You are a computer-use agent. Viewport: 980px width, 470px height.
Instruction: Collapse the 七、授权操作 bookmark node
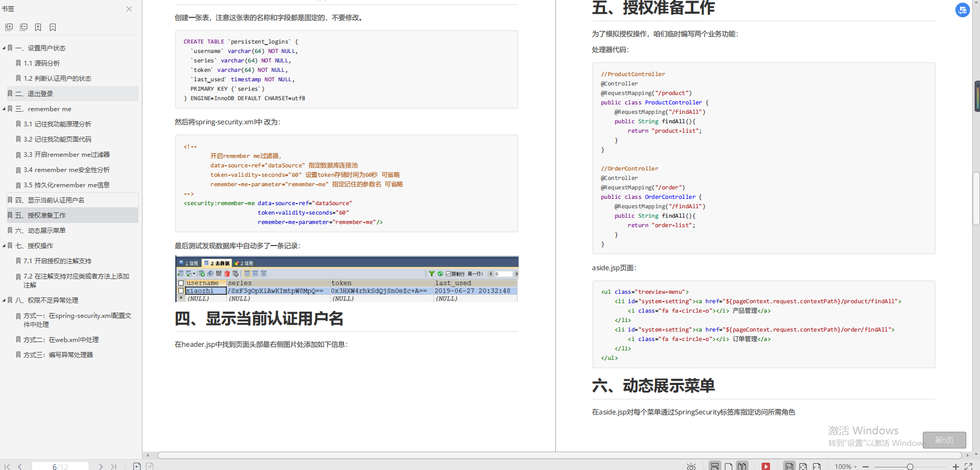coord(4,246)
